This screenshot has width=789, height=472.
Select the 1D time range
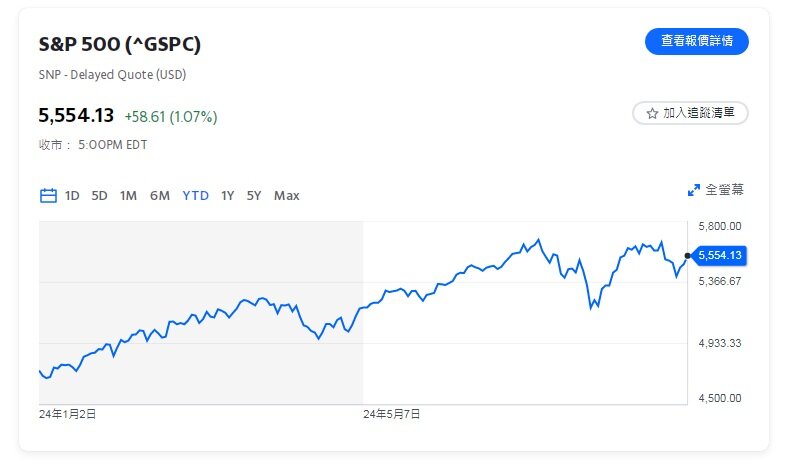pos(72,196)
